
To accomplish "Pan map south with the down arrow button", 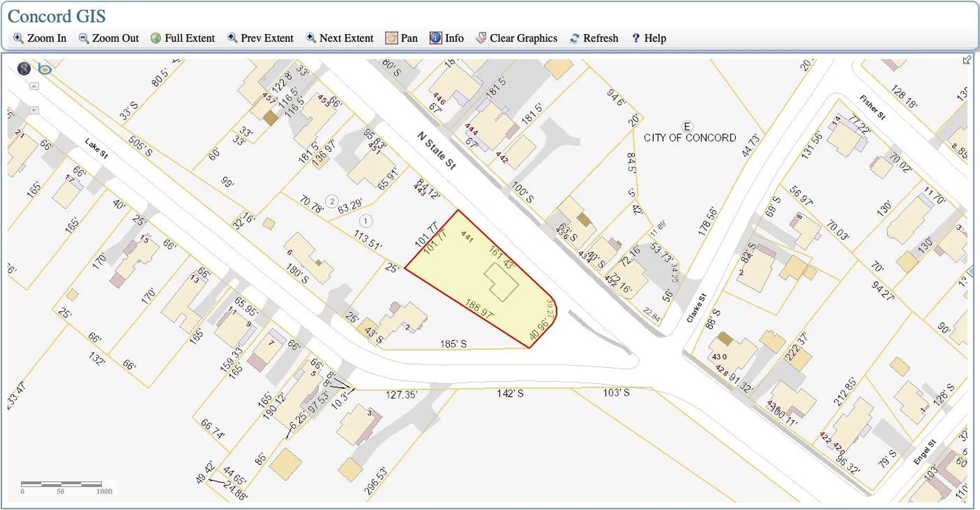I will pyautogui.click(x=34, y=110).
